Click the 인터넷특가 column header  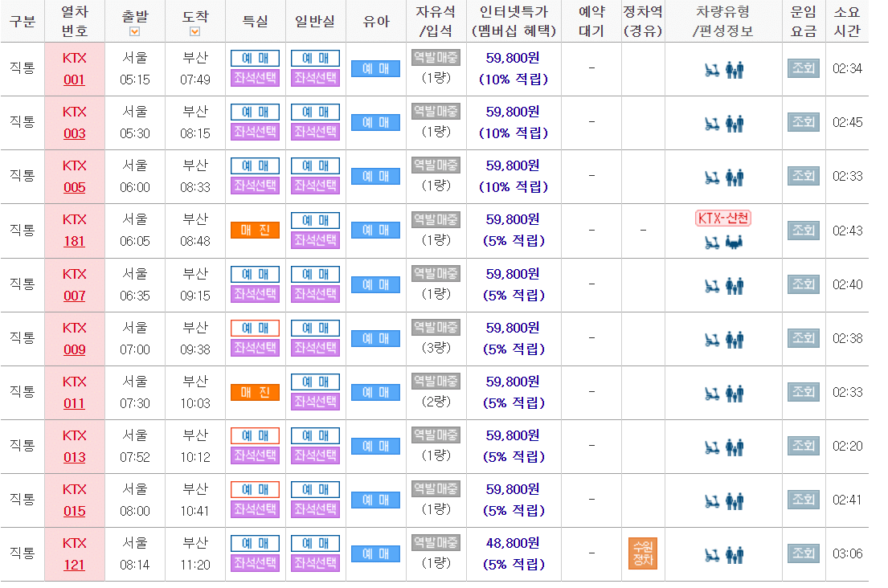(514, 22)
